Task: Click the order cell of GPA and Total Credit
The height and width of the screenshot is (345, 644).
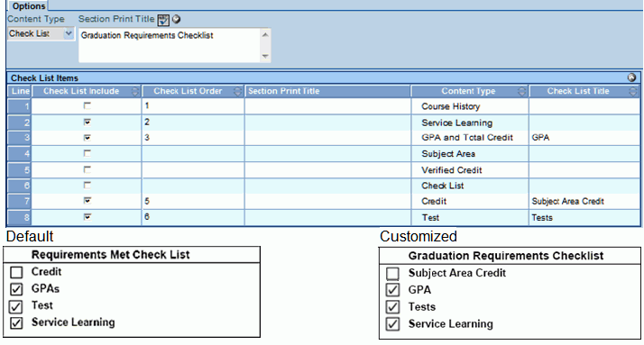Action: 193,138
